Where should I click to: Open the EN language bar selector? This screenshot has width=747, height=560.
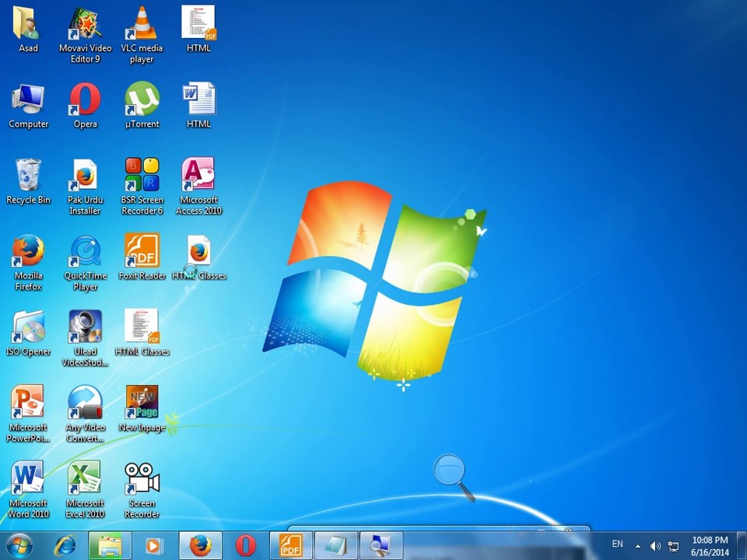click(x=617, y=544)
